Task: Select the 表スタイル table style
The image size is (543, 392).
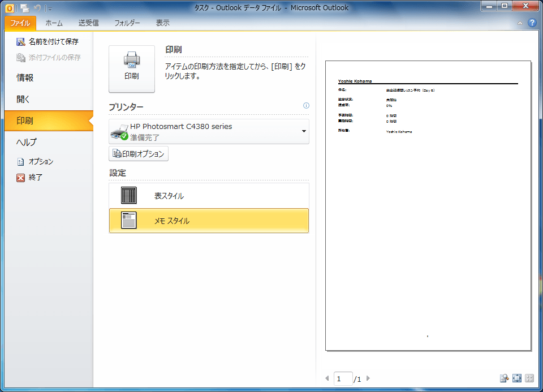Action: [x=209, y=196]
